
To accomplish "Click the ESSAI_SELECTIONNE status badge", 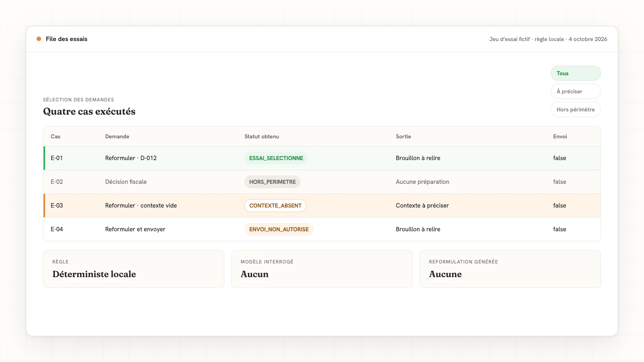I will click(x=276, y=158).
